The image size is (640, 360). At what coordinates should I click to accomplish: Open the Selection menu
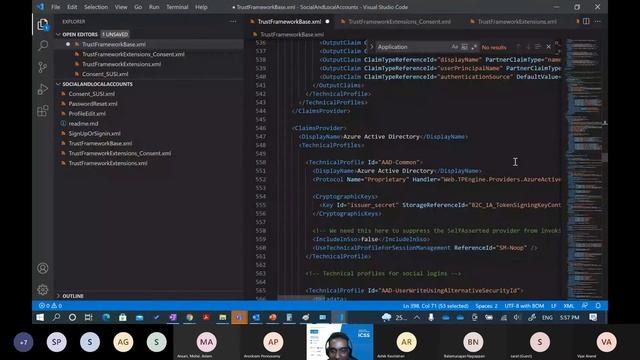[x=96, y=7]
